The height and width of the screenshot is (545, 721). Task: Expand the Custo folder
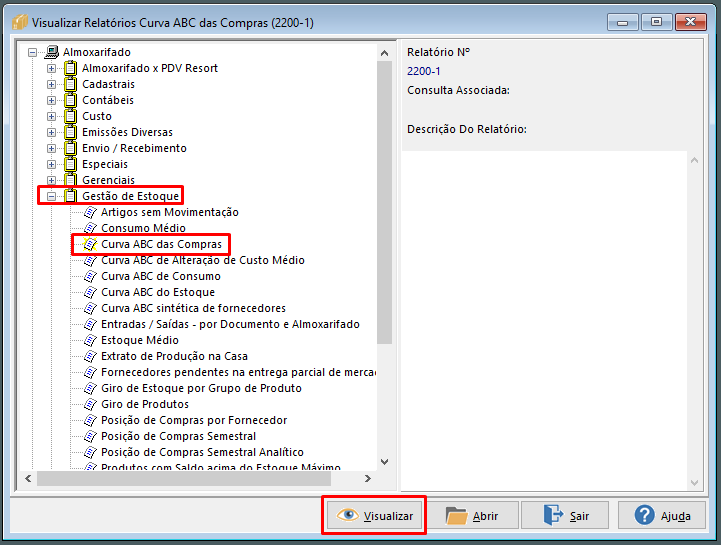pyautogui.click(x=52, y=116)
